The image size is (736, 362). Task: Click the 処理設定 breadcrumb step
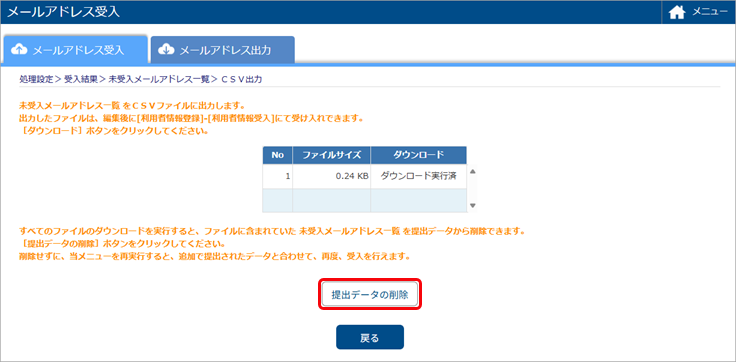click(36, 80)
